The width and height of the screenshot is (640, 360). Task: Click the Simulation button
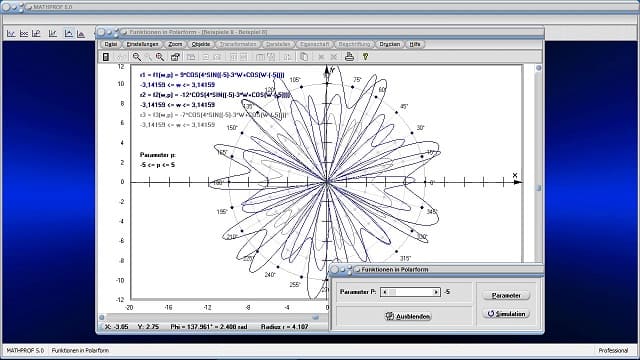coord(506,313)
